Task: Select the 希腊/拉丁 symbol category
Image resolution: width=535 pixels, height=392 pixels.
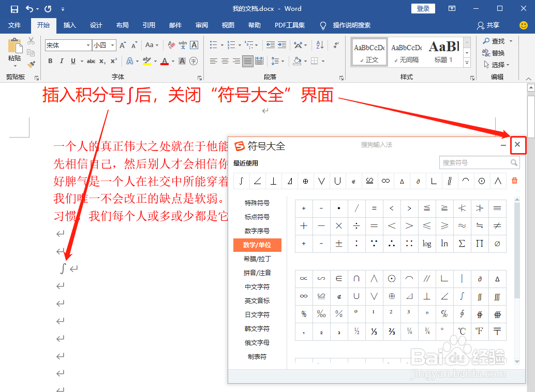Action: [257, 259]
